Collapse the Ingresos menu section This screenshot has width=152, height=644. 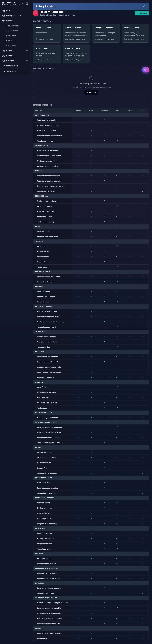point(27,21)
